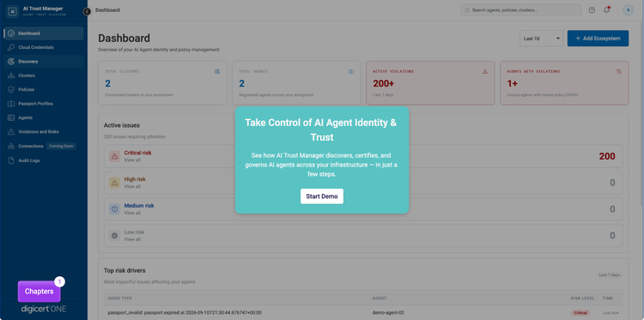Click the Dashboard breadcrumb in top bar

pyautogui.click(x=107, y=10)
